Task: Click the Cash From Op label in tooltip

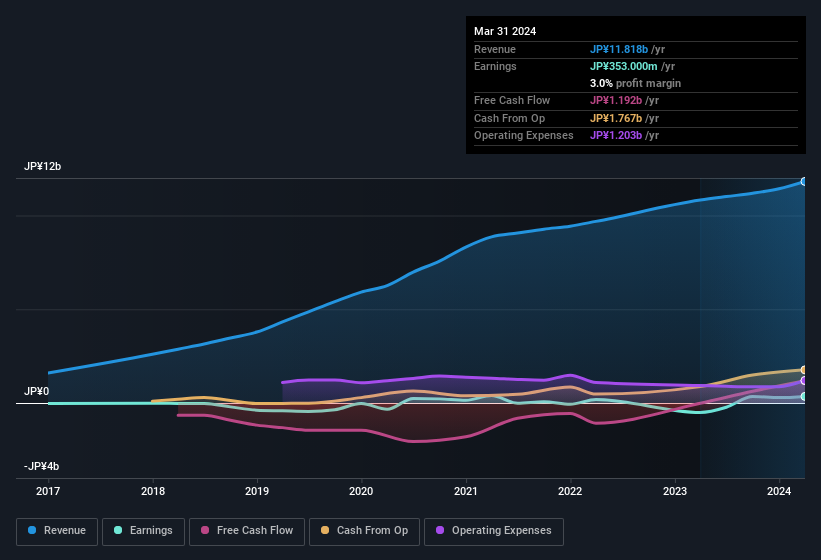Action: (x=509, y=118)
